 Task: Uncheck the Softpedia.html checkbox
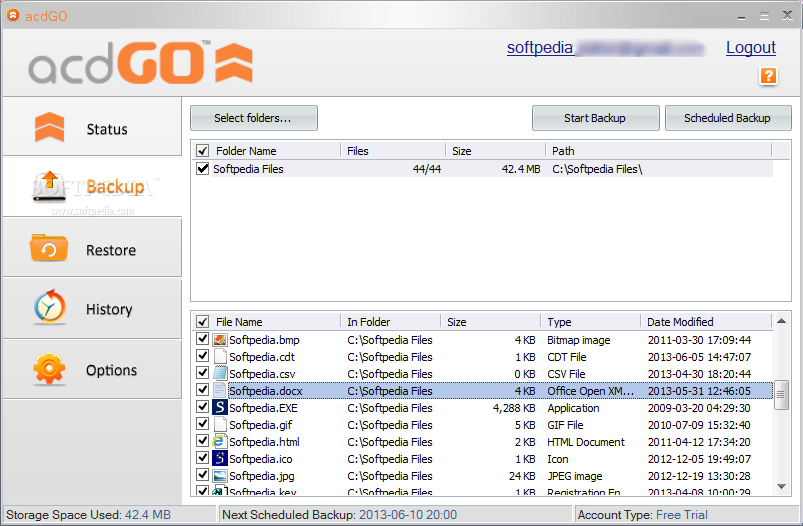coord(203,440)
